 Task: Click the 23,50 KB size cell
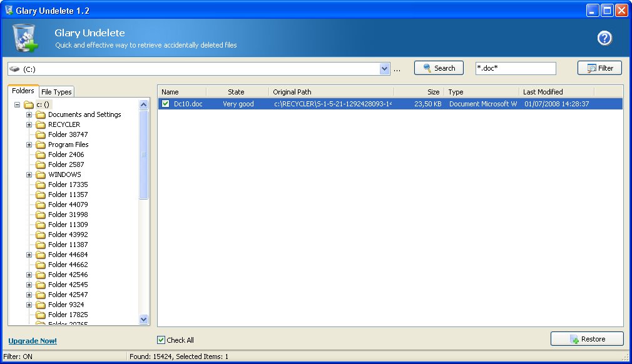coord(427,104)
